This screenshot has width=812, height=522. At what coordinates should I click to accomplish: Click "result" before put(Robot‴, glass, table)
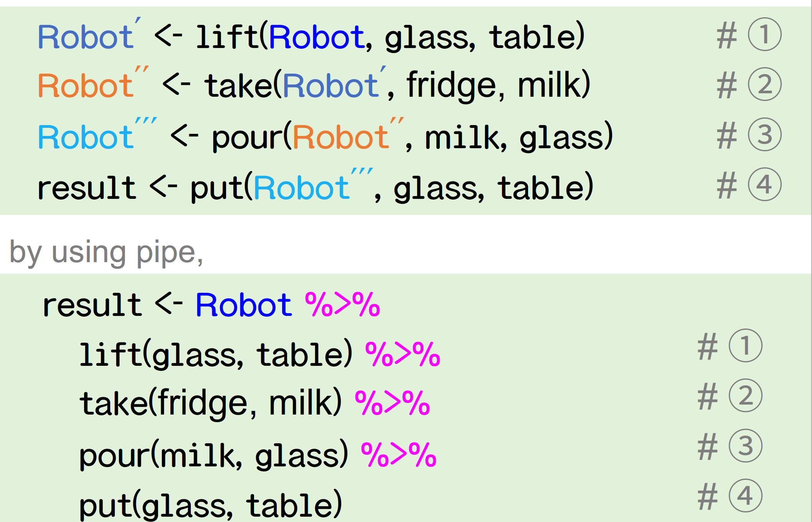87,188
